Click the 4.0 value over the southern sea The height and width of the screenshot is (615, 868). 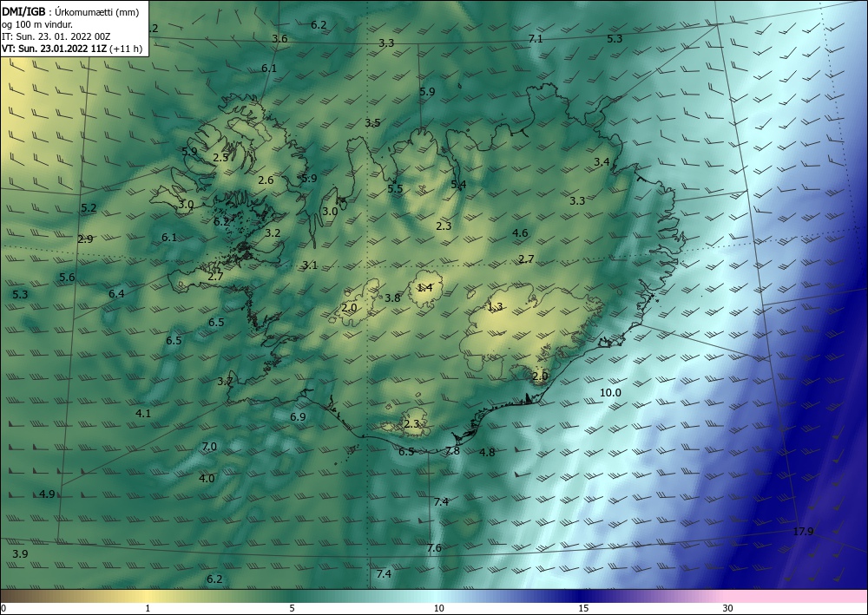tap(207, 479)
